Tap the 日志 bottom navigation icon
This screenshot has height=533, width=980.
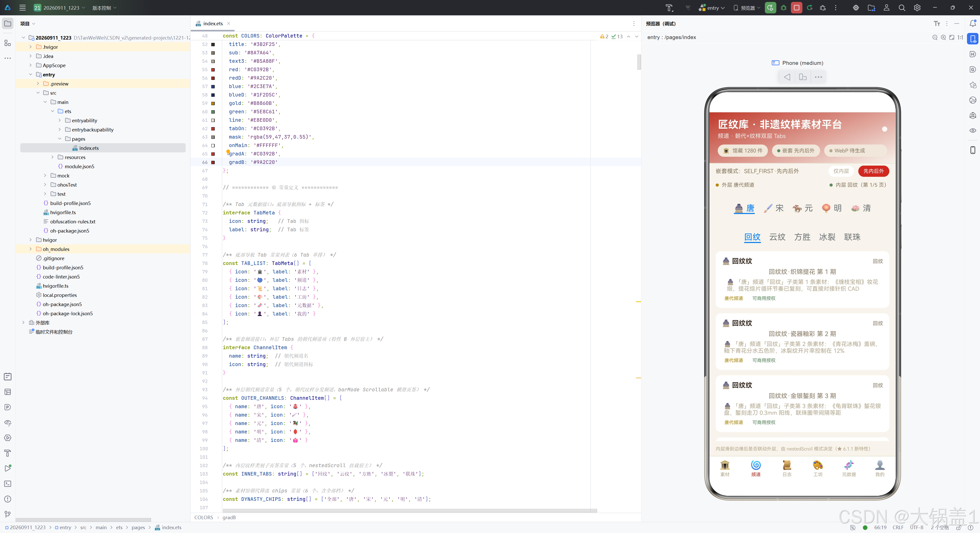pyautogui.click(x=787, y=468)
